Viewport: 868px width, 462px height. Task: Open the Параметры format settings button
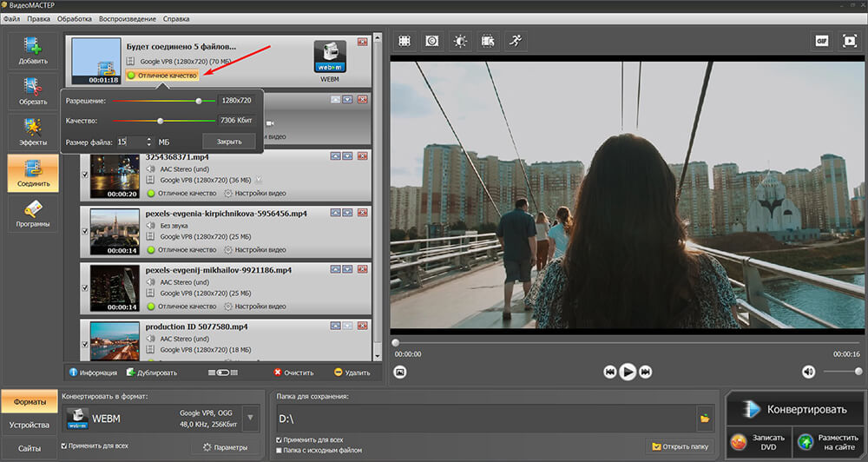pos(225,447)
